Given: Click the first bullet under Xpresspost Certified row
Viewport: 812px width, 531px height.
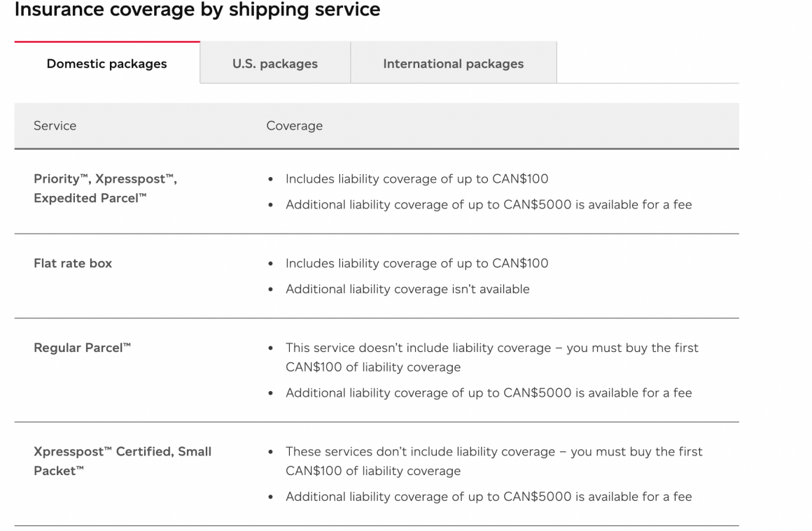Looking at the screenshot, I should coord(493,461).
